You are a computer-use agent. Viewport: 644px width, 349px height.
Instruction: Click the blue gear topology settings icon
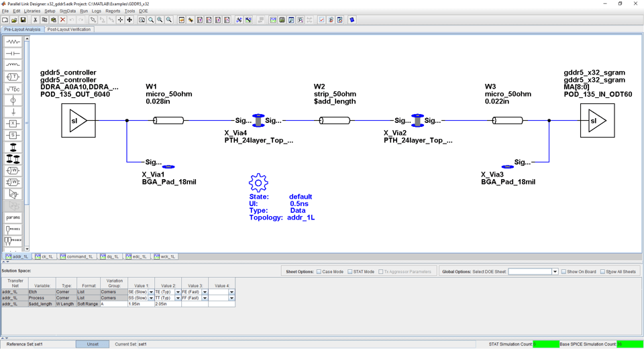258,183
